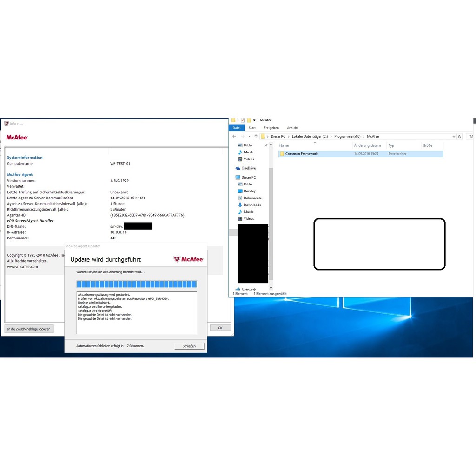The image size is (476, 476).
Task: Click the folder icon inside the address bar
Action: (x=263, y=136)
